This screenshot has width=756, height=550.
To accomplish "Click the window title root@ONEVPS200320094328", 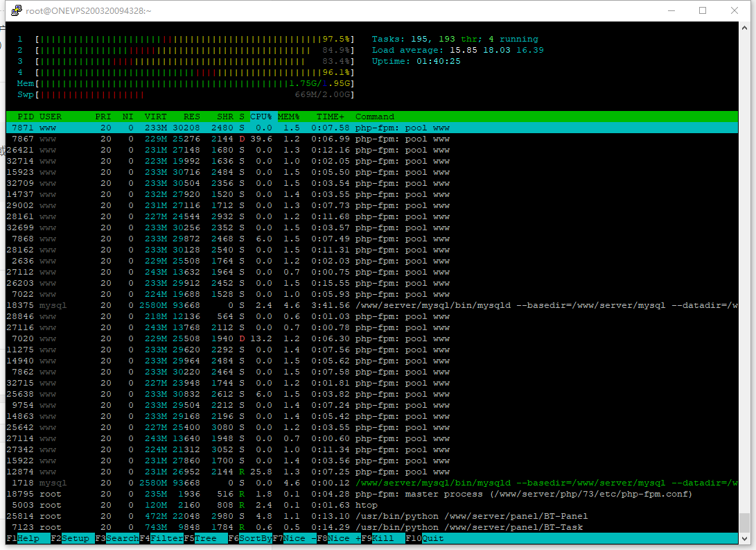I will point(88,10).
